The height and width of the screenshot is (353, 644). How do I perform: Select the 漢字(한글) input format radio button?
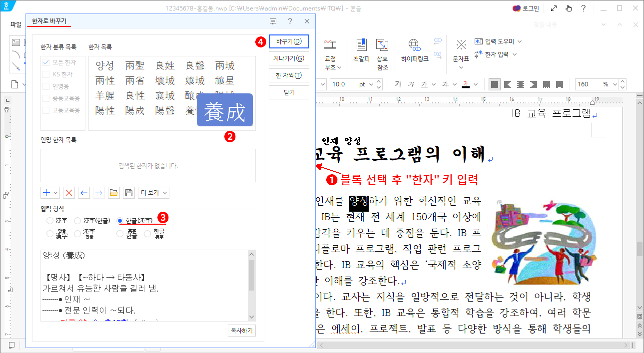point(77,220)
